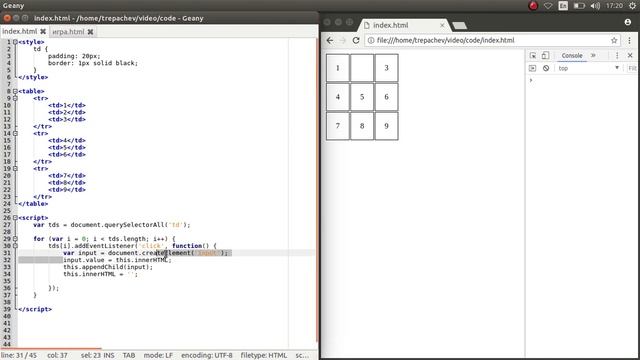
Task: Select the index.html tab in Geany
Action: (x=20, y=31)
